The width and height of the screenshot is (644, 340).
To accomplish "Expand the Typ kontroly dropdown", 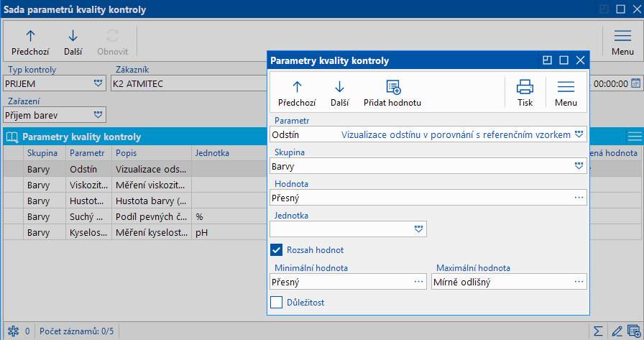I will coord(98,83).
